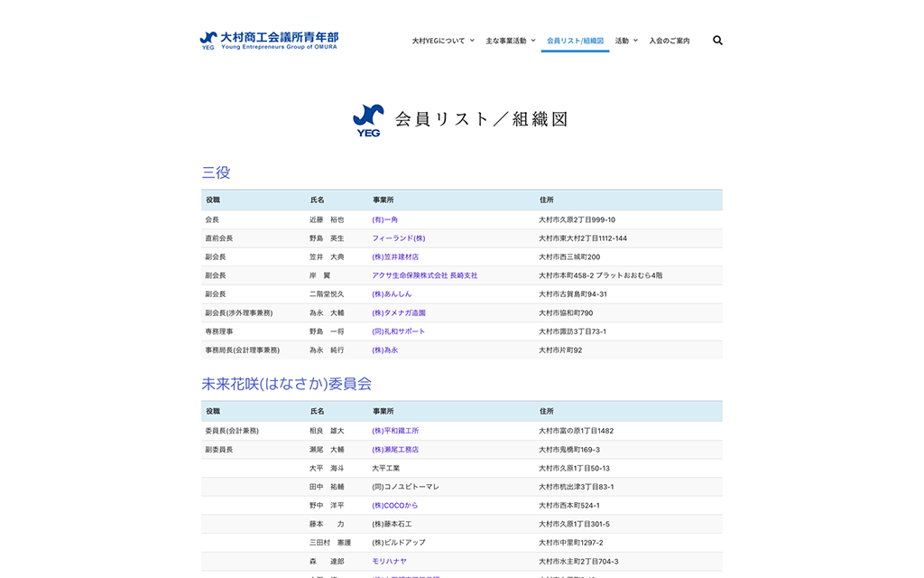Open the (株)タメナガ造園 link
Image resolution: width=924 pixels, height=578 pixels.
tap(398, 313)
